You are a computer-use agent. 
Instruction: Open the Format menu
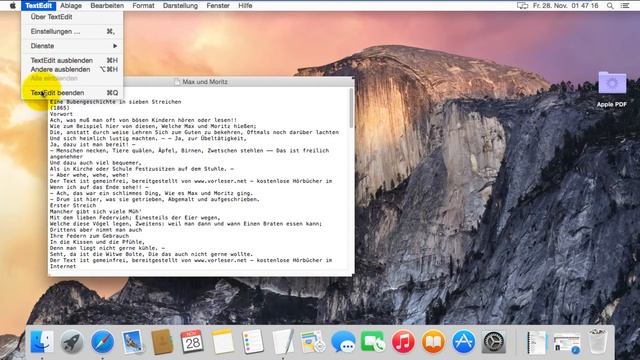point(143,6)
